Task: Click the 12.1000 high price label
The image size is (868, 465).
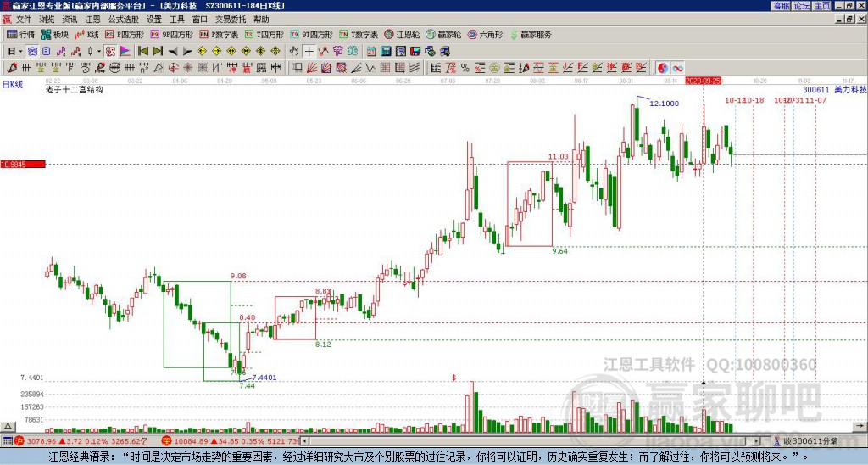Action: click(664, 103)
